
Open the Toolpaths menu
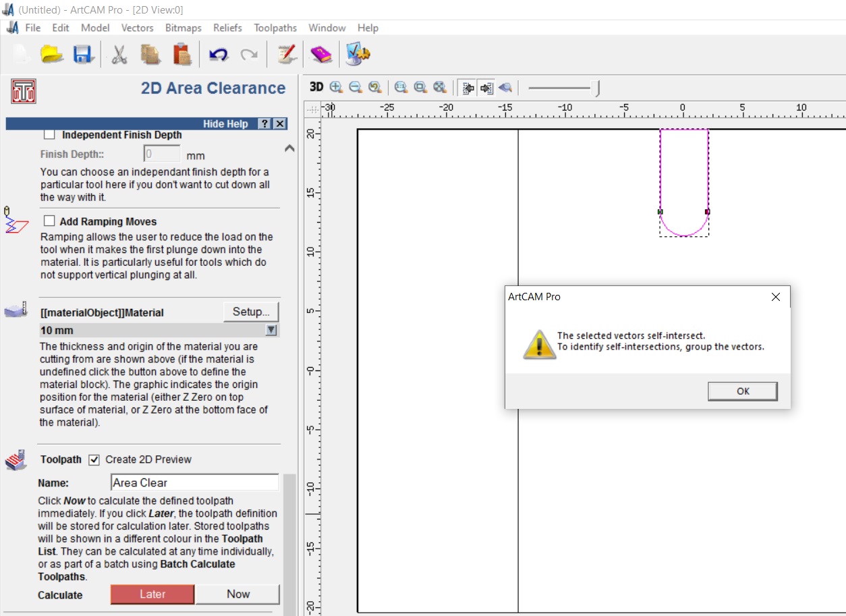275,28
